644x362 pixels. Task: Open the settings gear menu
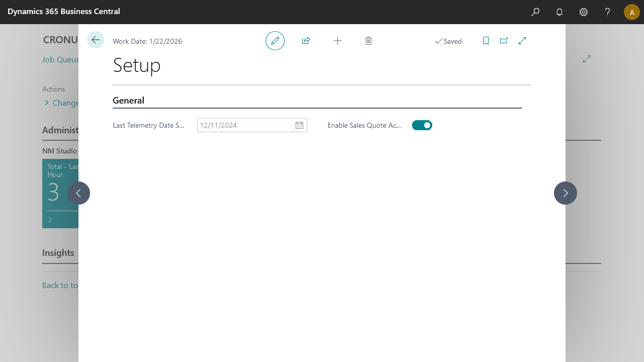coord(584,12)
